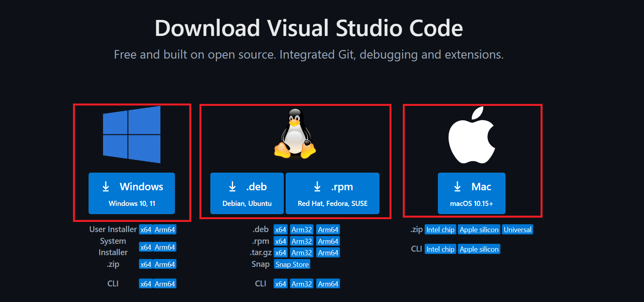Download the .deb package for Debian, Ubuntu
Screen dimensions: 644x302
tap(247, 193)
